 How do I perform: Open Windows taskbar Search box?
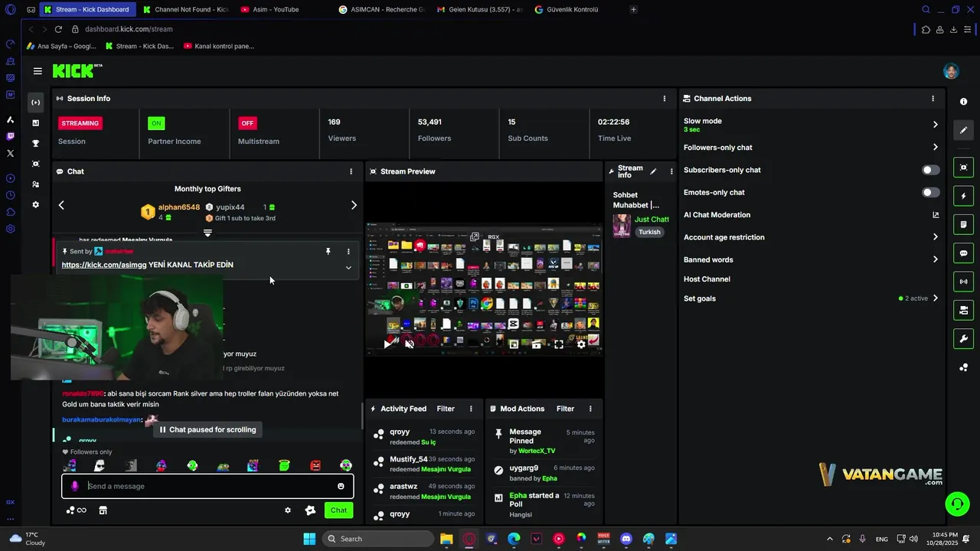pos(378,539)
